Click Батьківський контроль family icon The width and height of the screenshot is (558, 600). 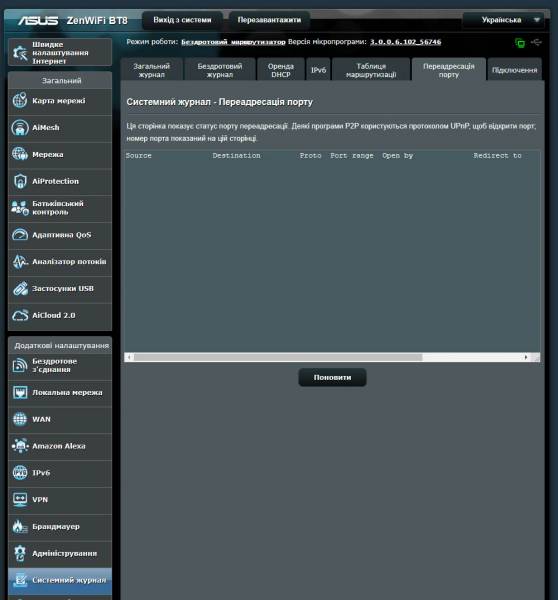[x=20, y=208]
